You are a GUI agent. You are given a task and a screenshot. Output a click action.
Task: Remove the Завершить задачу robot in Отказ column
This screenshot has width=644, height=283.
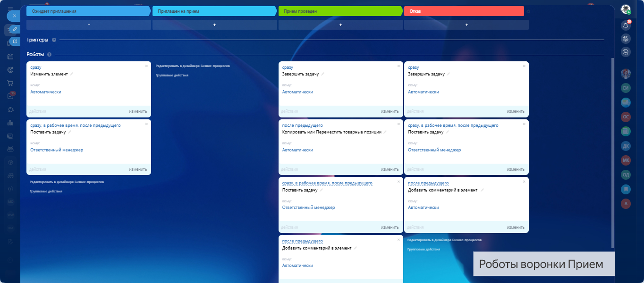pyautogui.click(x=524, y=66)
